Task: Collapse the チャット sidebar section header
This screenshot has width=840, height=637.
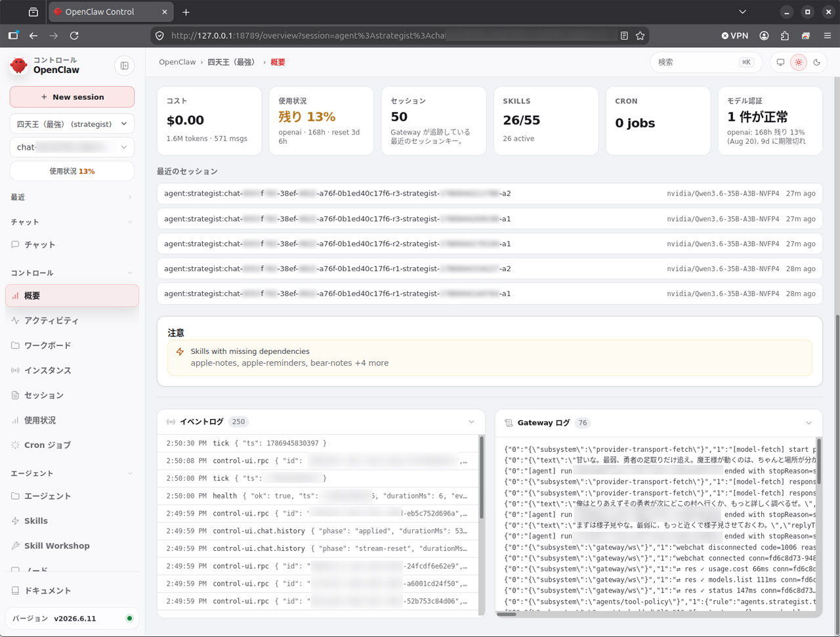Action: pyautogui.click(x=72, y=222)
